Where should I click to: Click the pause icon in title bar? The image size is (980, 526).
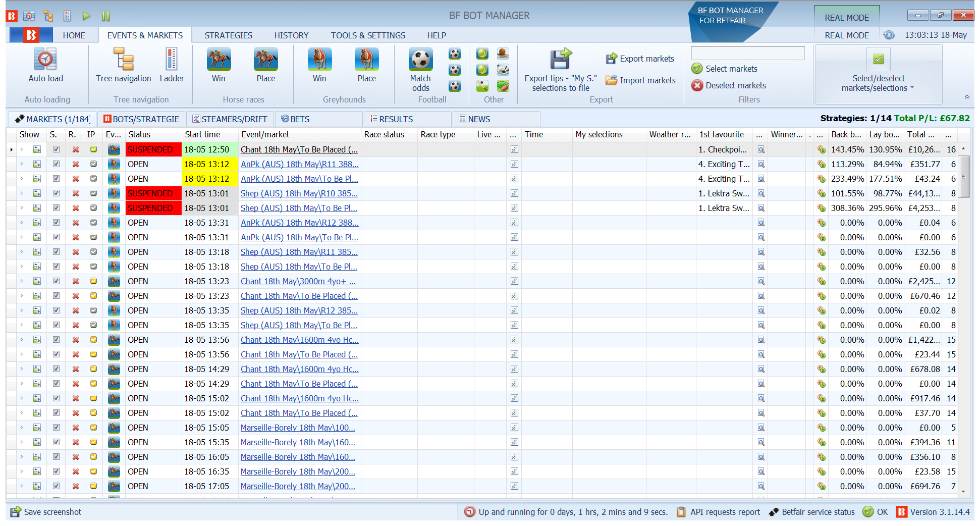point(105,16)
